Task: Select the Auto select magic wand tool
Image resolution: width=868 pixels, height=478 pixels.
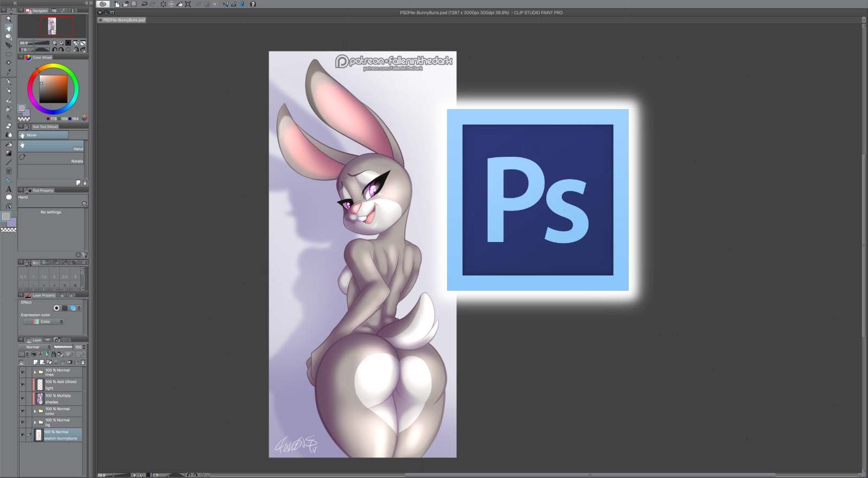Action: 9,63
